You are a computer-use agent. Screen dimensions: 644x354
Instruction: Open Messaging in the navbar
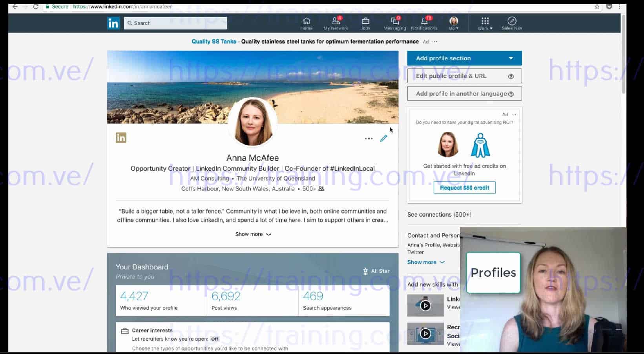pyautogui.click(x=395, y=24)
